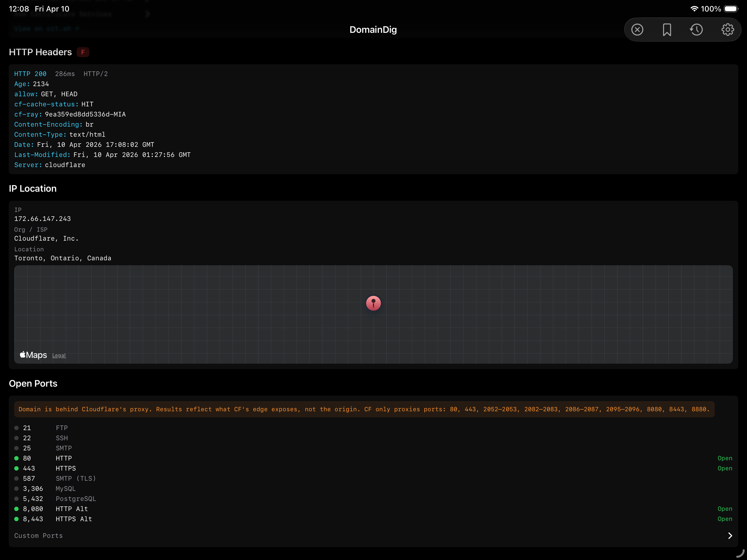Click the green status dot for port 80

point(16,458)
